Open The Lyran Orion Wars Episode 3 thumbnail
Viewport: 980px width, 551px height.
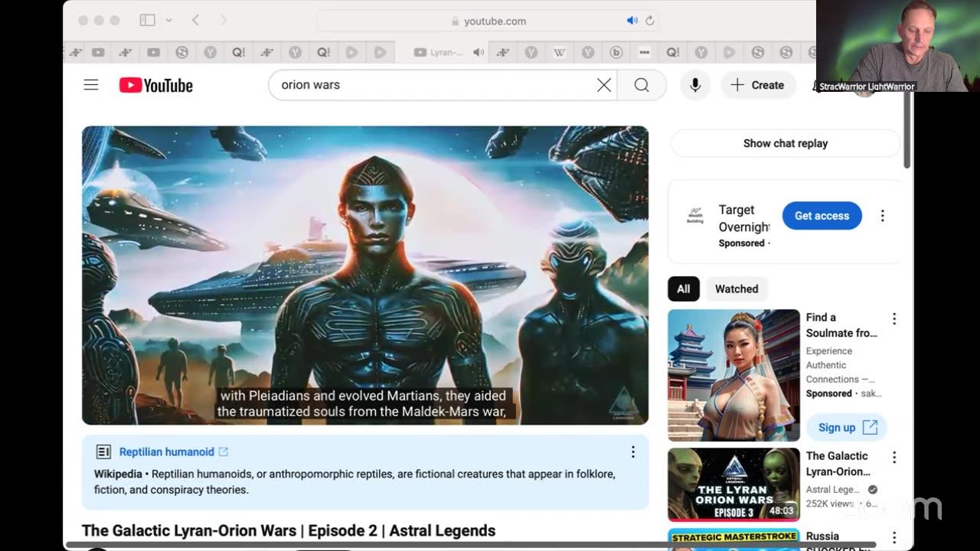[733, 484]
